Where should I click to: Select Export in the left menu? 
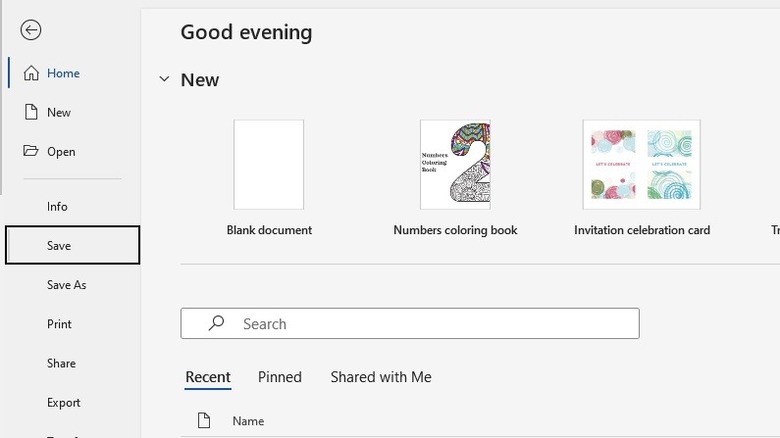(x=63, y=403)
